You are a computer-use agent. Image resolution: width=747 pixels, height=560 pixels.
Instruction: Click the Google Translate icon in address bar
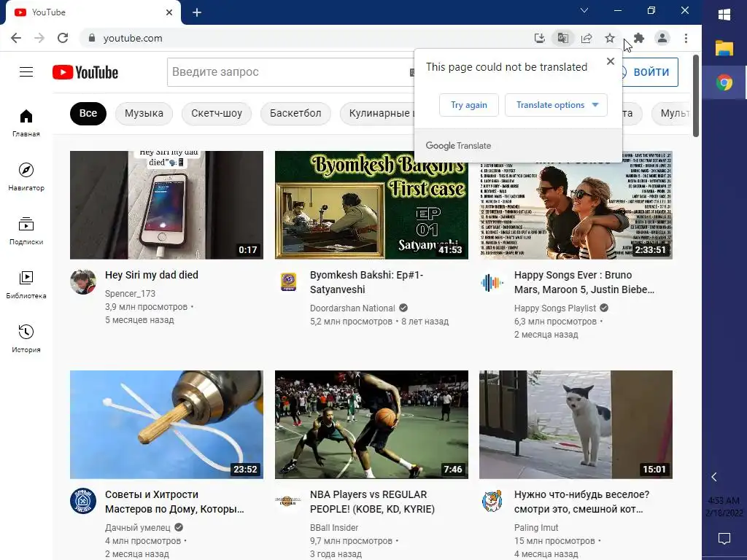point(562,38)
